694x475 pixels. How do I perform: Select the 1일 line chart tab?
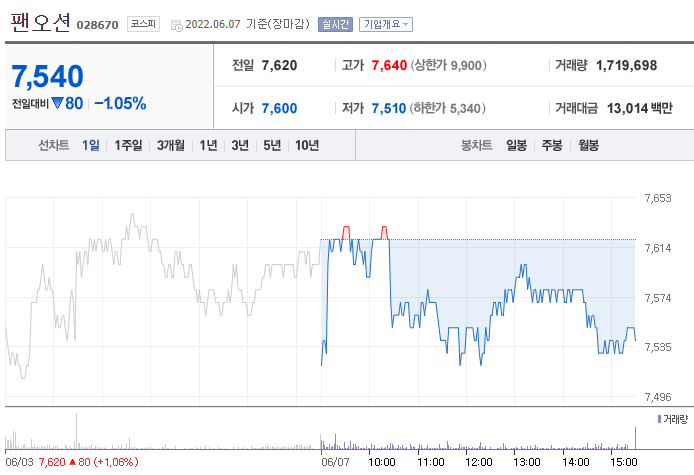(x=91, y=145)
